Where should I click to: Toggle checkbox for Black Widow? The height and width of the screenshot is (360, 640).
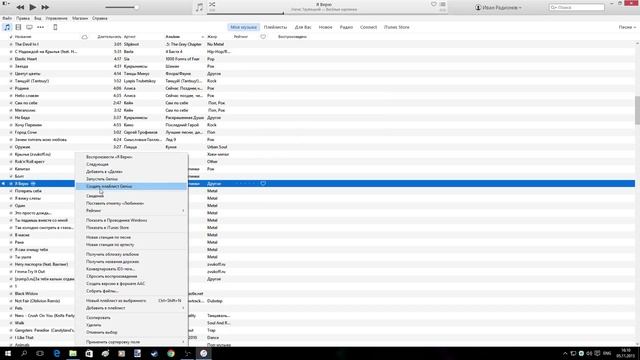[x=11, y=293]
